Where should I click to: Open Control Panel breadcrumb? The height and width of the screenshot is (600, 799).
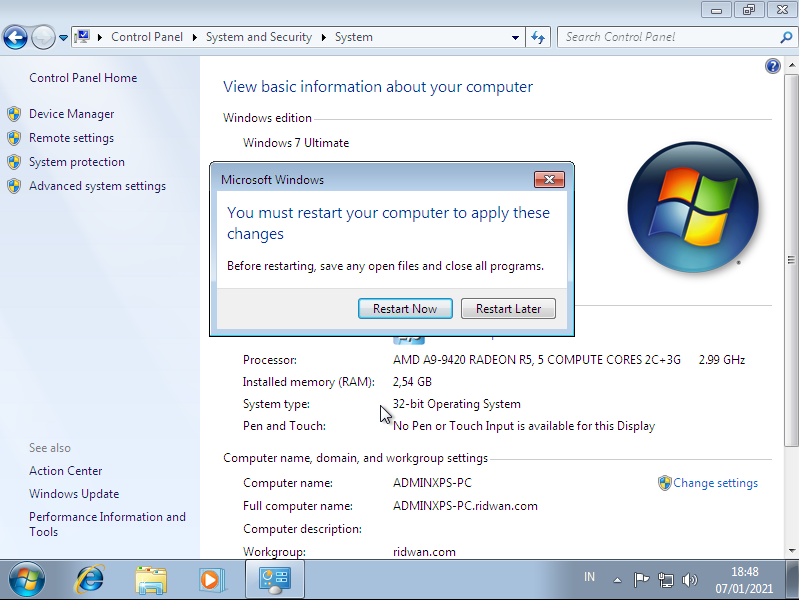[147, 37]
